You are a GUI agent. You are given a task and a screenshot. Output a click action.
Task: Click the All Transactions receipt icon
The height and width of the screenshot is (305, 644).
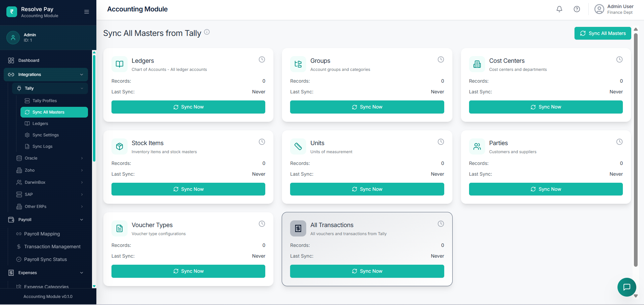pos(298,228)
